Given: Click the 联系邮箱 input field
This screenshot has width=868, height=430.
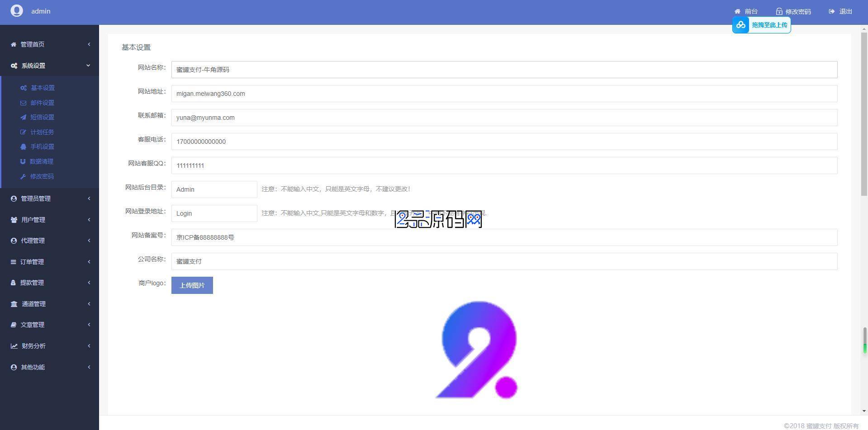Looking at the screenshot, I should [x=504, y=118].
